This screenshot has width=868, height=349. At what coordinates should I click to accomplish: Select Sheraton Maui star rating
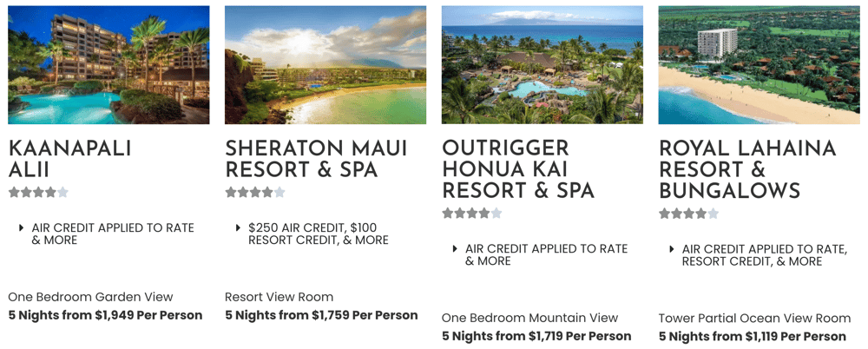coord(255,192)
